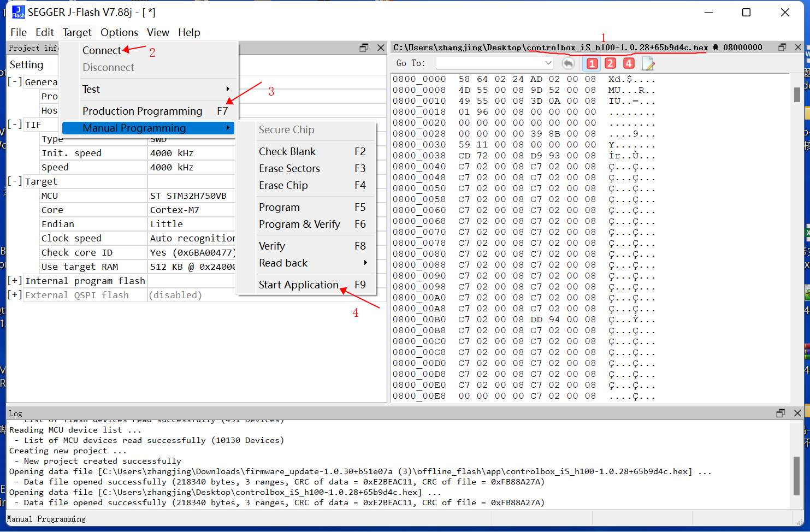Click the Init. speed 4000 kHz value
This screenshot has height=532, width=810.
pyautogui.click(x=192, y=153)
